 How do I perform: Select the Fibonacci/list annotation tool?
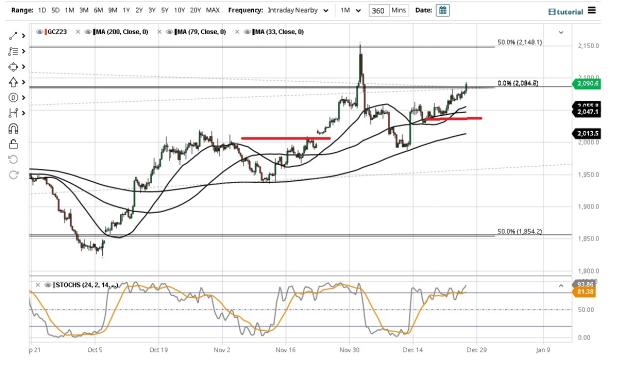13,51
